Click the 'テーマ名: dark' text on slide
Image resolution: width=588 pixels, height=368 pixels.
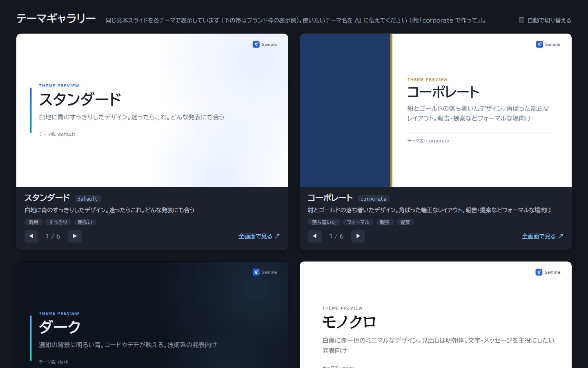pos(53,362)
